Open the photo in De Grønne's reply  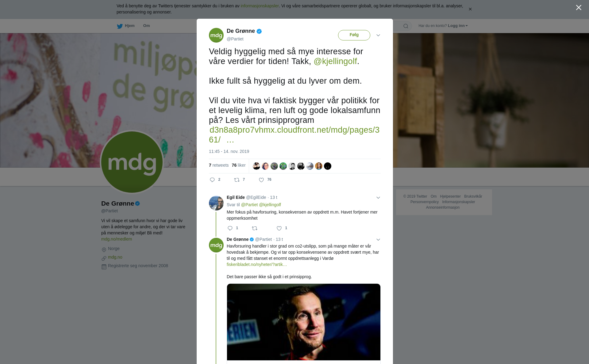(304, 322)
